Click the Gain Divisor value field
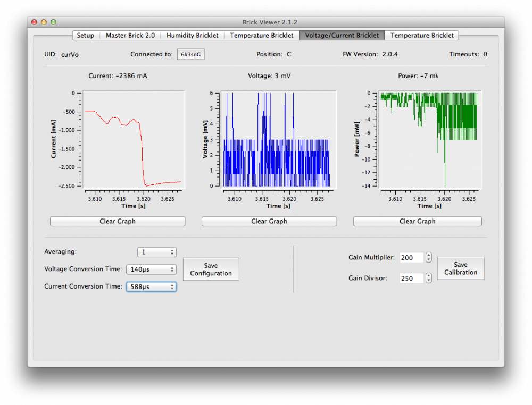 coord(411,278)
